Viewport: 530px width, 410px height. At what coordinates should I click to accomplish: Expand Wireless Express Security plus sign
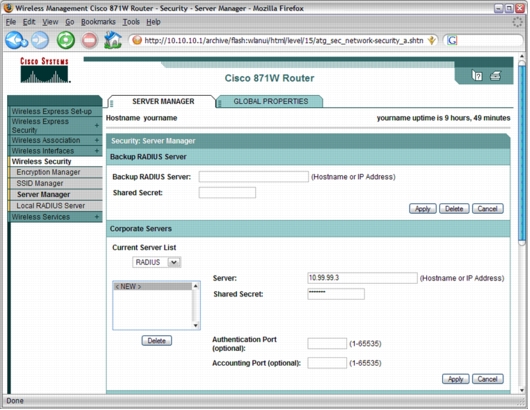(97, 125)
